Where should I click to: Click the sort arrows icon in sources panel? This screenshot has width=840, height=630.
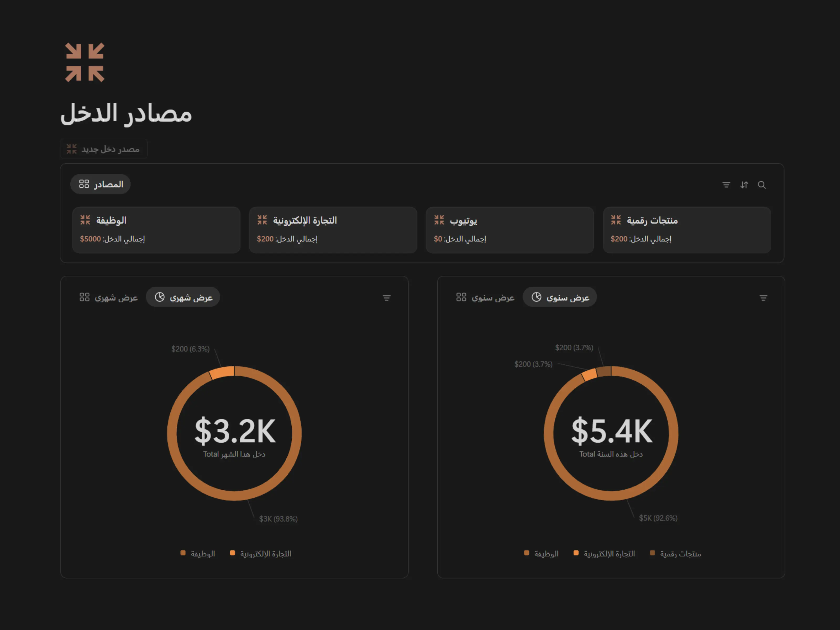pyautogui.click(x=744, y=185)
